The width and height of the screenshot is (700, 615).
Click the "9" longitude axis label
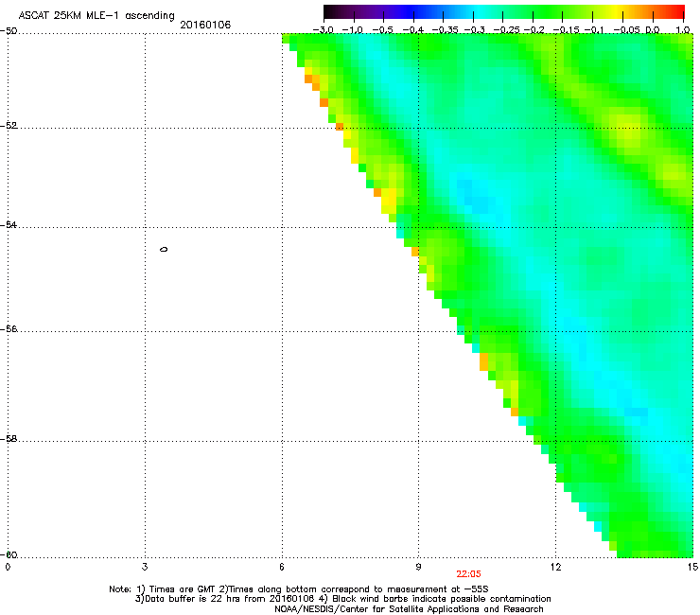click(x=418, y=567)
